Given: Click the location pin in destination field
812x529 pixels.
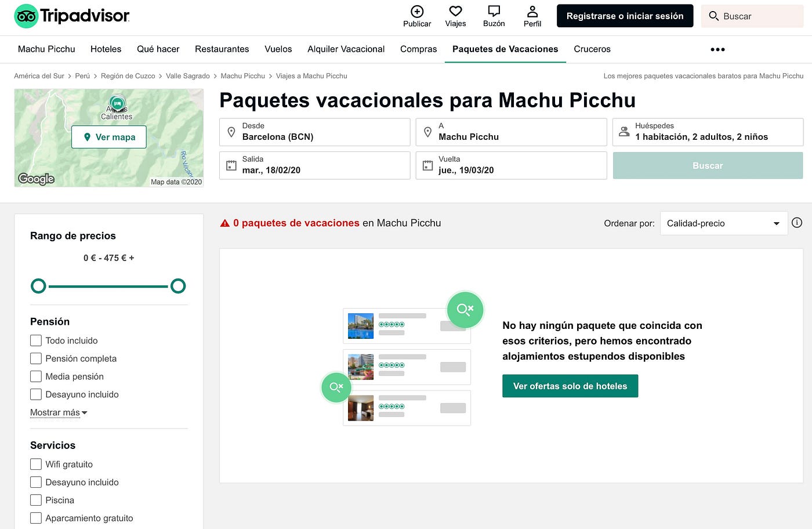Looking at the screenshot, I should point(427,132).
